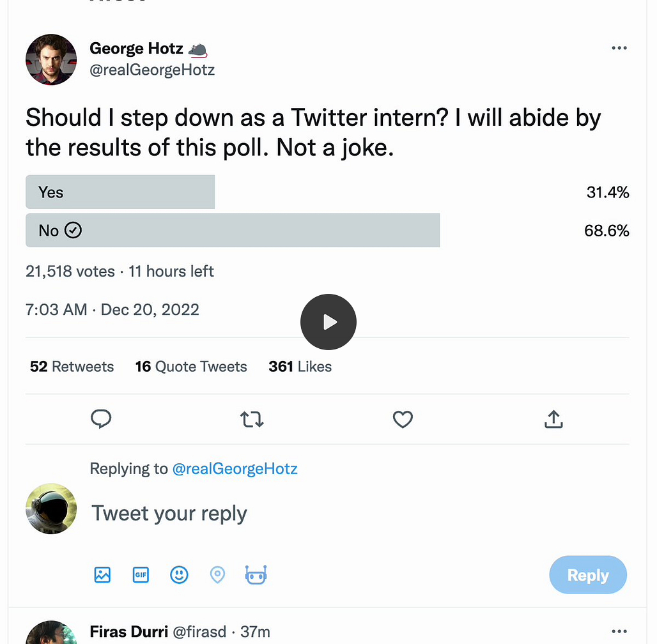Open the share upload icon
657x644 pixels.
click(553, 419)
